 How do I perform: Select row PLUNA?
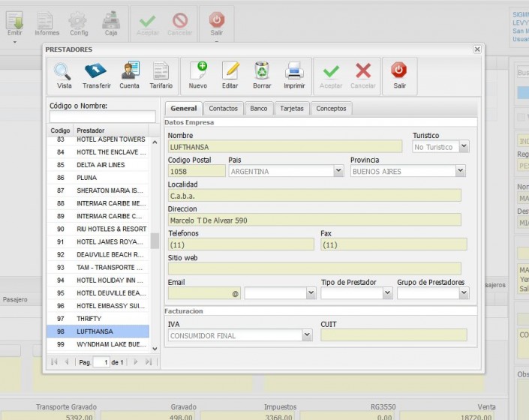click(x=98, y=178)
